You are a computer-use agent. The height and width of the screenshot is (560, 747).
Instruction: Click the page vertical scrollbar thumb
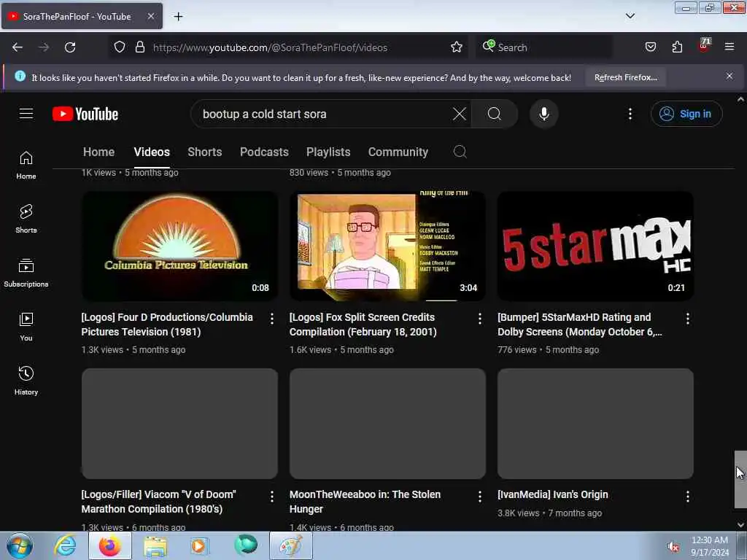coord(740,479)
